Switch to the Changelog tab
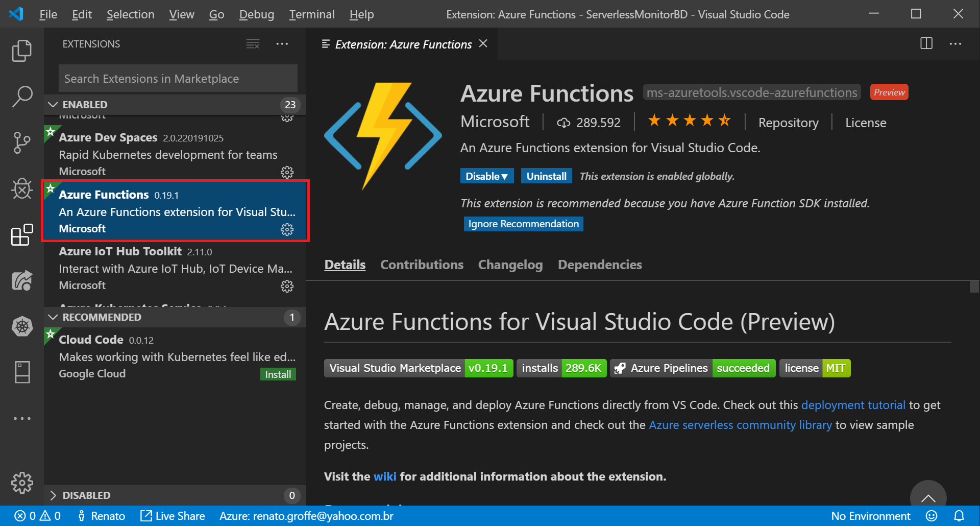The height and width of the screenshot is (526, 980). coord(510,265)
